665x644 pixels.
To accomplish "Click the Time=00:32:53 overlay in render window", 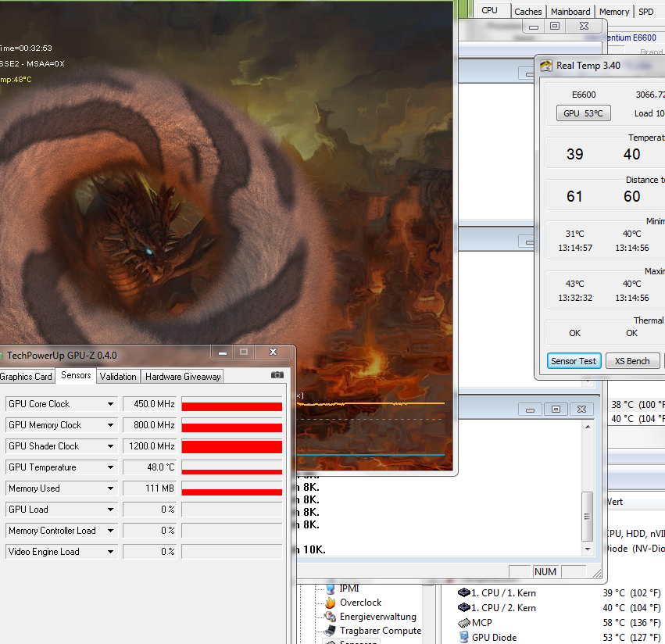I will coord(26,48).
